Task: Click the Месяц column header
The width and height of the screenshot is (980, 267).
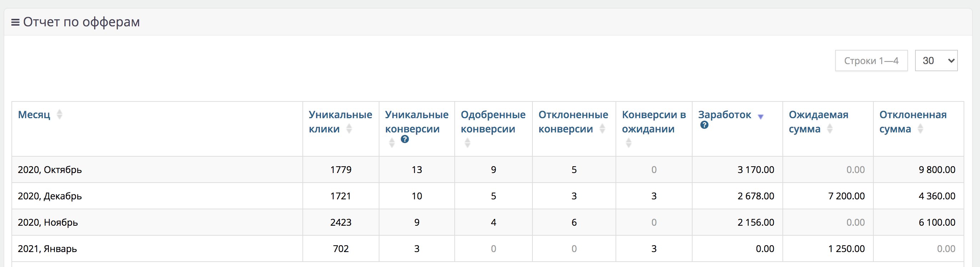Action: click(34, 114)
